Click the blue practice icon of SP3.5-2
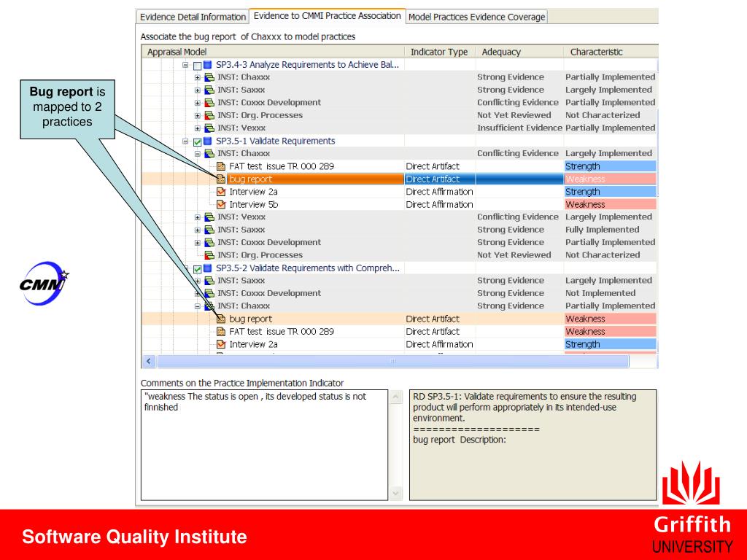 [x=208, y=268]
